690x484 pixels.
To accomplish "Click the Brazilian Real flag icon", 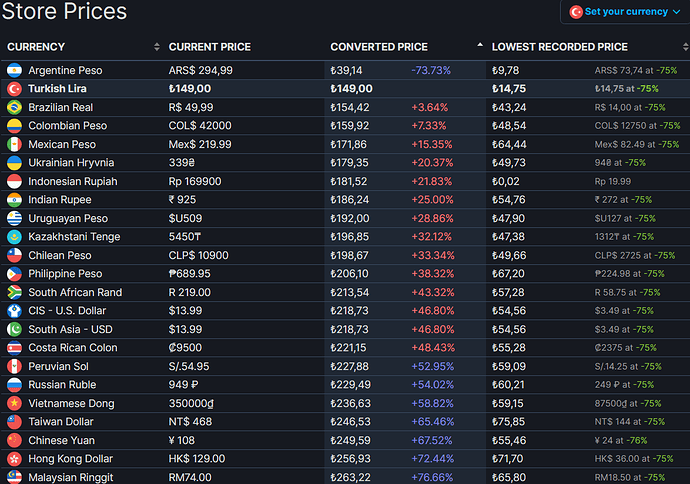I will click(15, 107).
